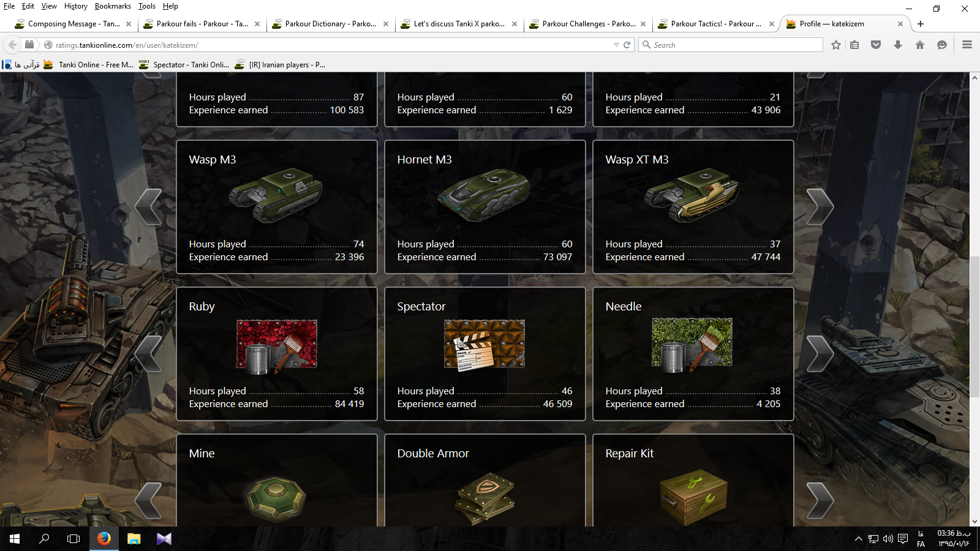Viewport: 980px width, 551px height.
Task: Click the bookmark star icon
Action: pos(836,45)
